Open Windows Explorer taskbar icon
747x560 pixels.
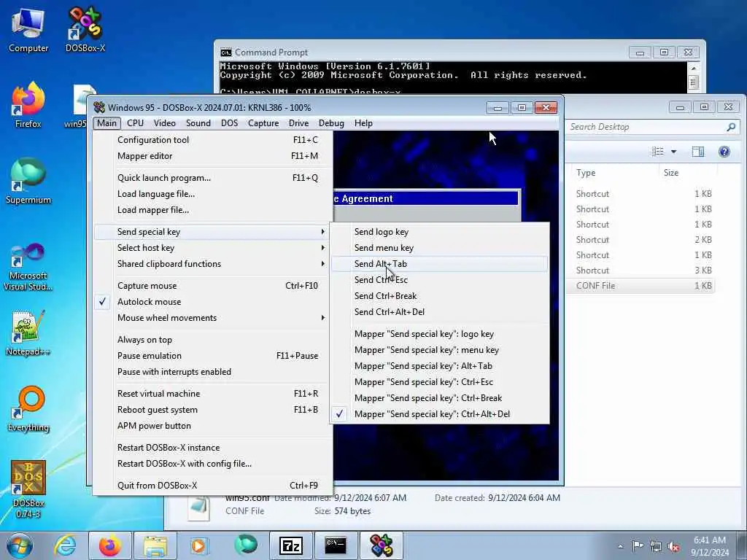pos(155,545)
